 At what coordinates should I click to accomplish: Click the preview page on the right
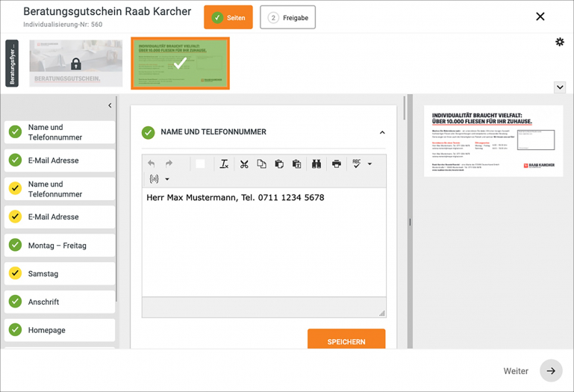click(x=493, y=141)
